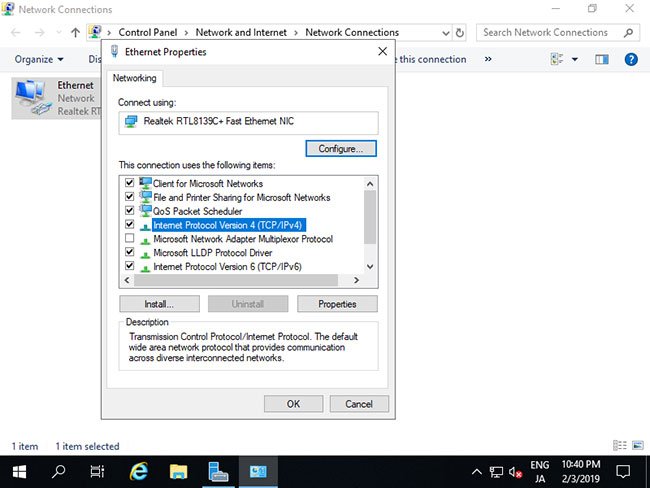650x488 pixels.
Task: Click the search magnifier icon
Action: [x=628, y=32]
